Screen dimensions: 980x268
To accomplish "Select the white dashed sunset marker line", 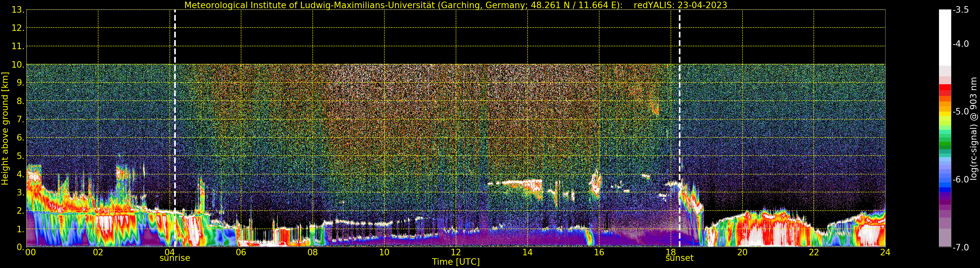I will point(679,128).
